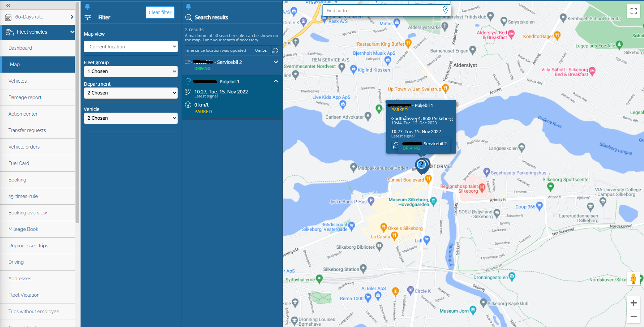The height and width of the screenshot is (327, 644).
Task: Expand the 60-Days rule menu
Action: click(72, 17)
